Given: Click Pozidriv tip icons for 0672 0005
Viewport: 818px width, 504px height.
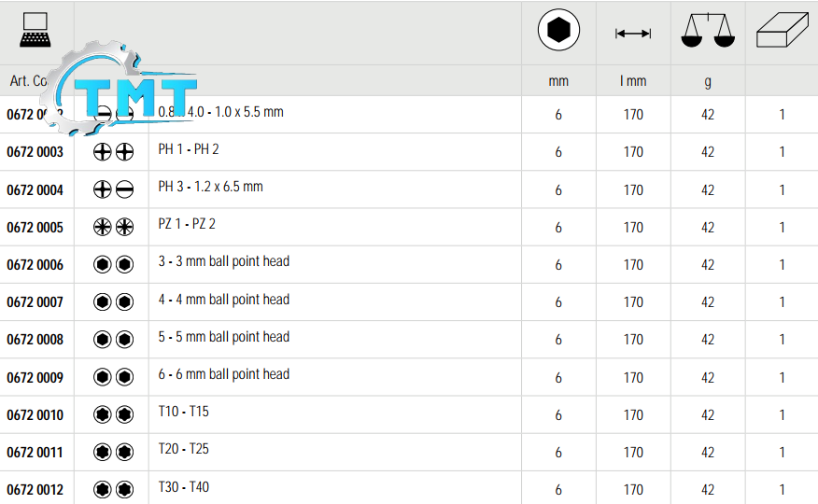Looking at the screenshot, I should coord(113,227).
